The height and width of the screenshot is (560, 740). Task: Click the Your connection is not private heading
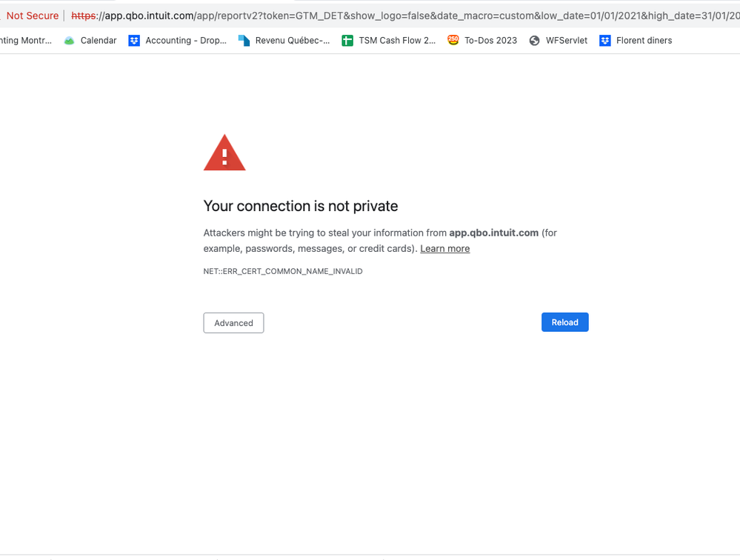point(301,206)
